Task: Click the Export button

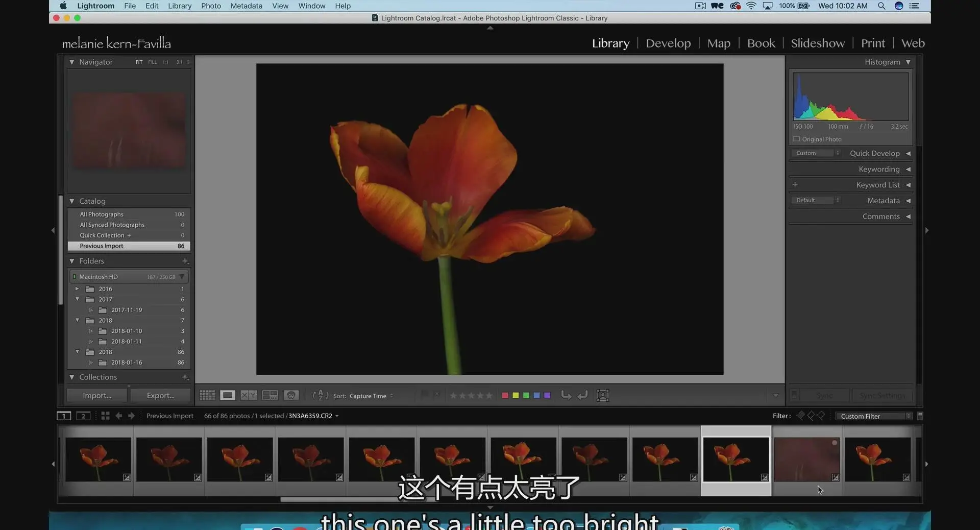Action: (160, 395)
